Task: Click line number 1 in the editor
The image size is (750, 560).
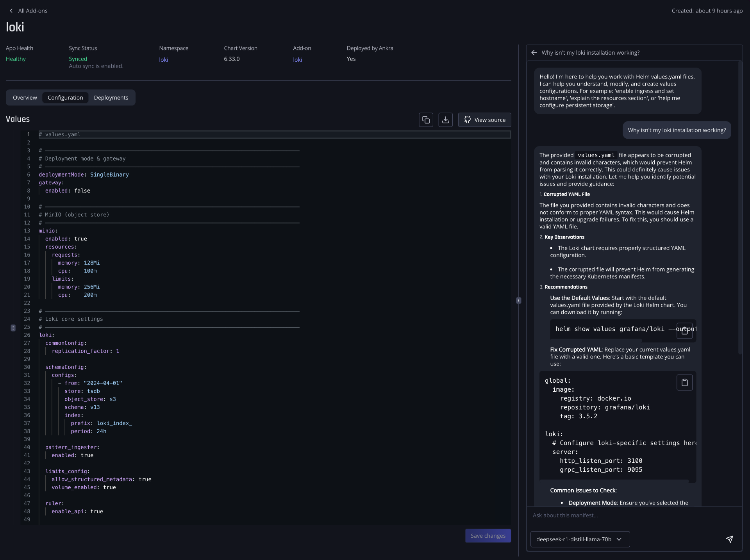Action: pyautogui.click(x=28, y=134)
